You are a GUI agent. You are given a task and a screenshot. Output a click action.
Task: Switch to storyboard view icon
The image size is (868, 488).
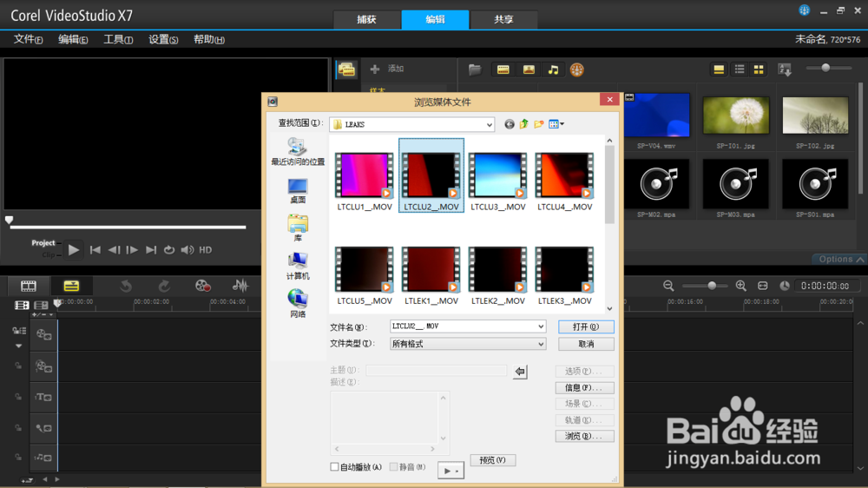click(29, 286)
